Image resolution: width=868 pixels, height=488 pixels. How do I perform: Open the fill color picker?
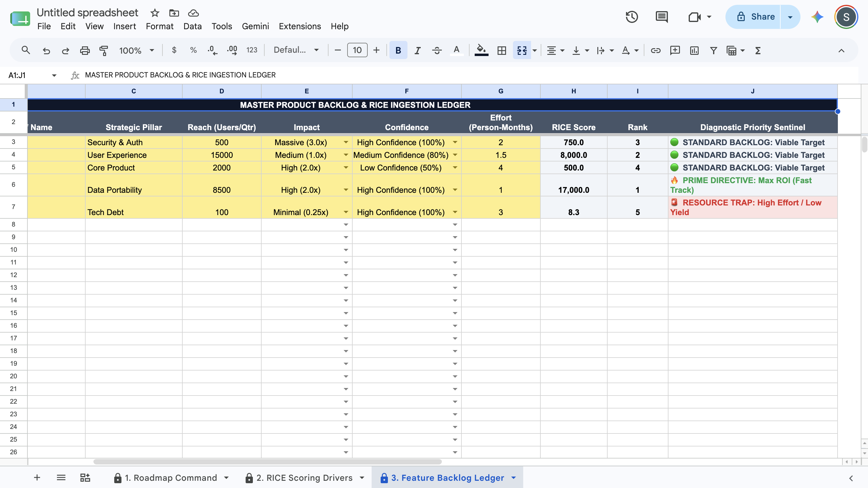tap(481, 51)
